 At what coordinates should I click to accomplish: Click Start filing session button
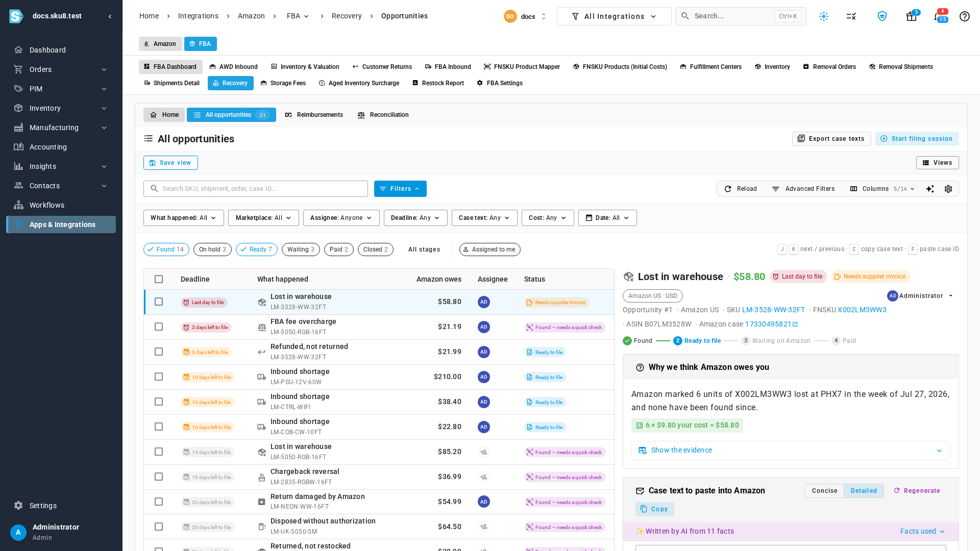(917, 139)
